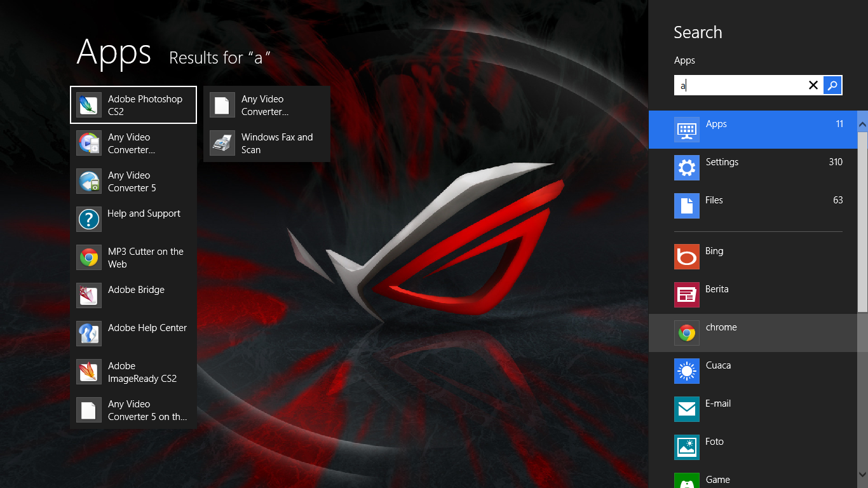Click the MP3 Cutter on the Web Chrome icon
This screenshot has height=488, width=868.
(x=89, y=257)
